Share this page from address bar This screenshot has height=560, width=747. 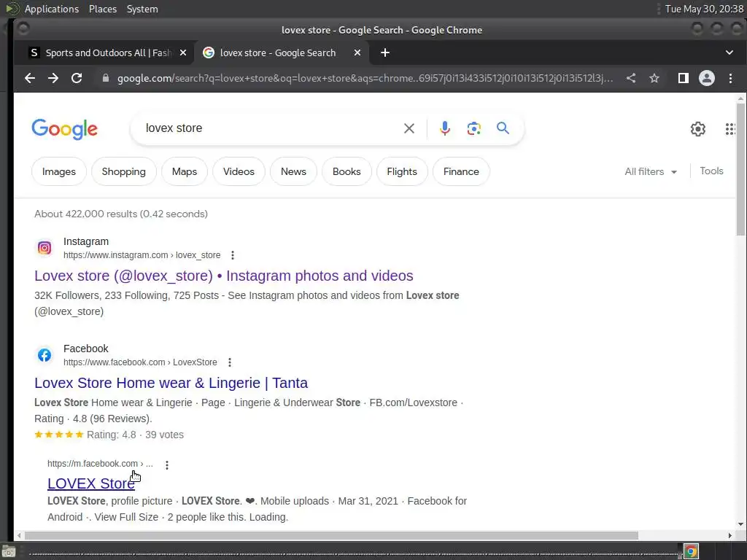point(631,78)
